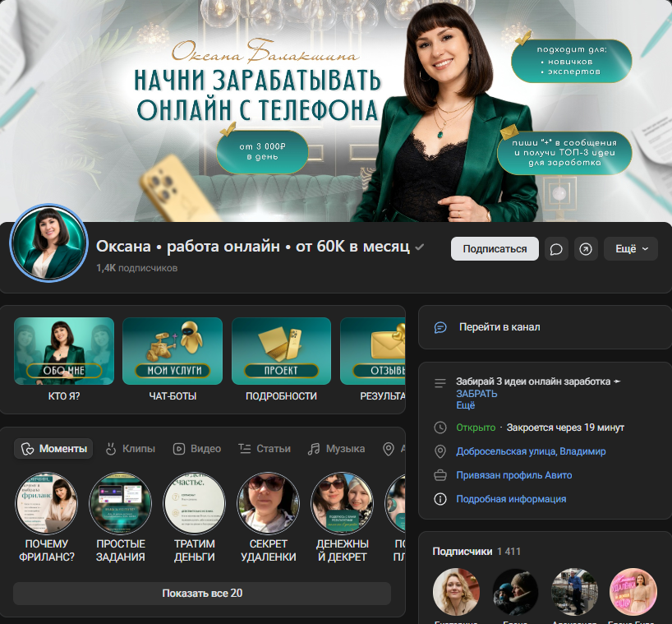Follow the ЗАБРАТЬ link
672x624 pixels.
point(476,394)
